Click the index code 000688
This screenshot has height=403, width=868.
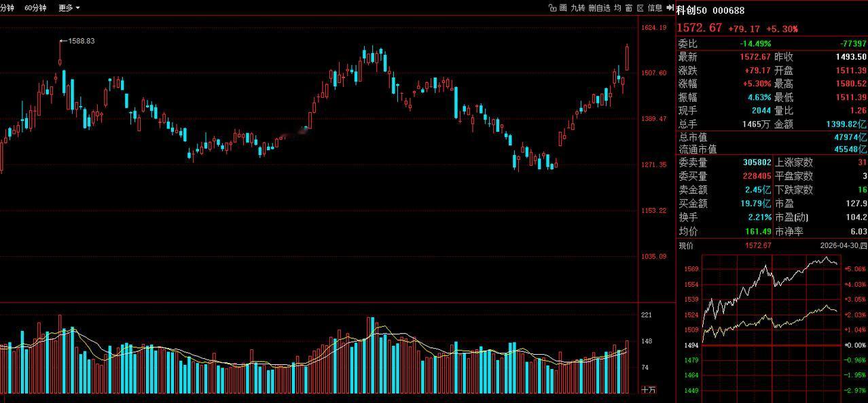728,10
